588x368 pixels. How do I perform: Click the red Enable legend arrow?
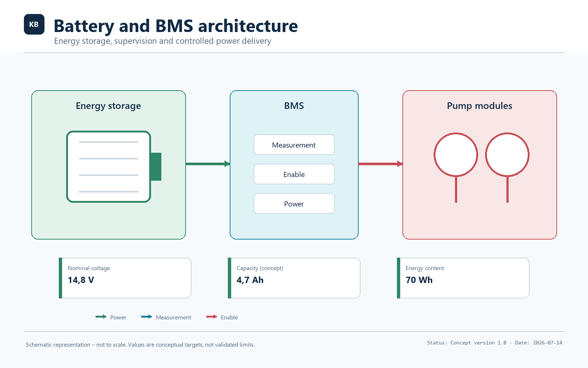(212, 317)
